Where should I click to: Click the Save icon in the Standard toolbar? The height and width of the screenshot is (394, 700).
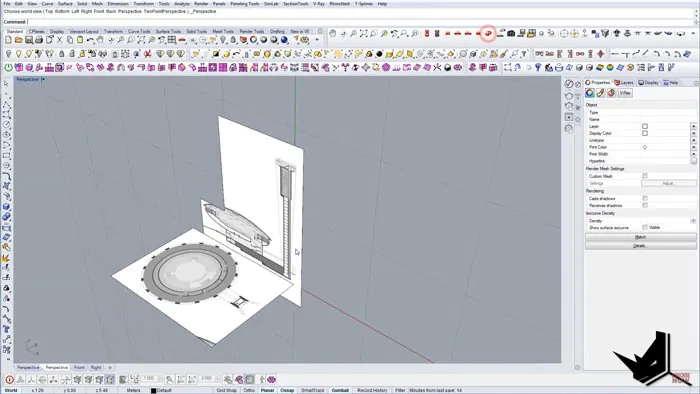click(x=29, y=40)
